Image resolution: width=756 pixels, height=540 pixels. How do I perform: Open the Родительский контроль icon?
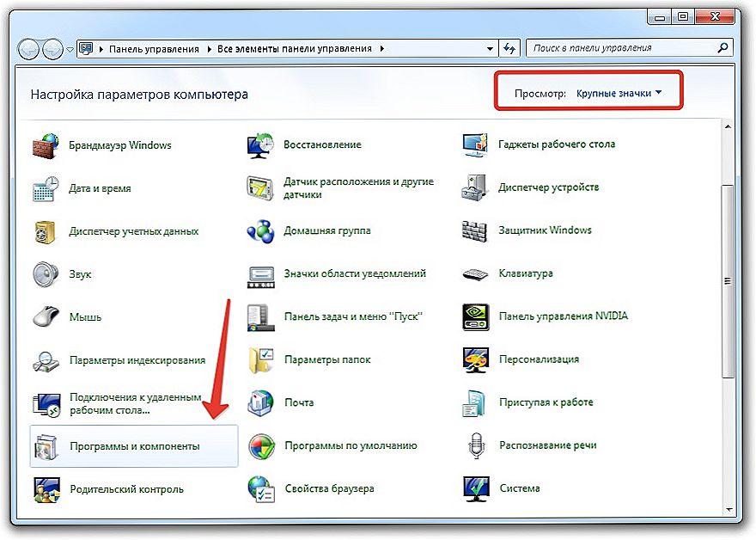point(46,489)
